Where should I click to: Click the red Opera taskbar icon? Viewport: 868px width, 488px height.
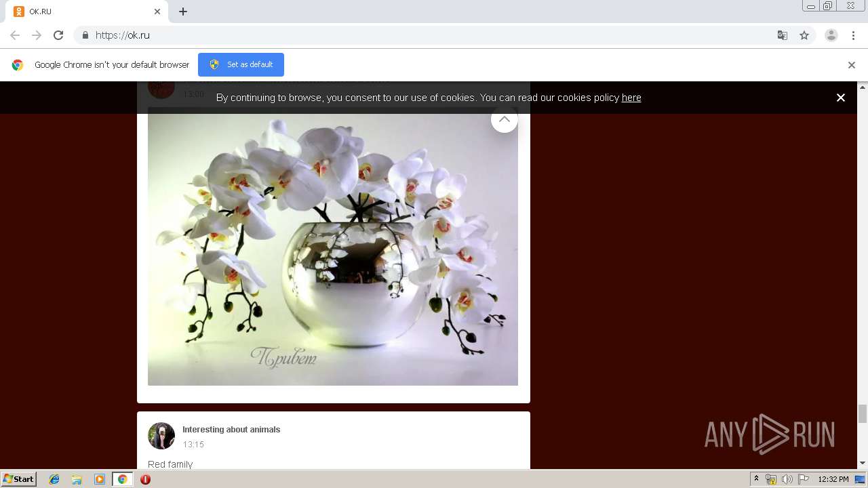tap(145, 479)
